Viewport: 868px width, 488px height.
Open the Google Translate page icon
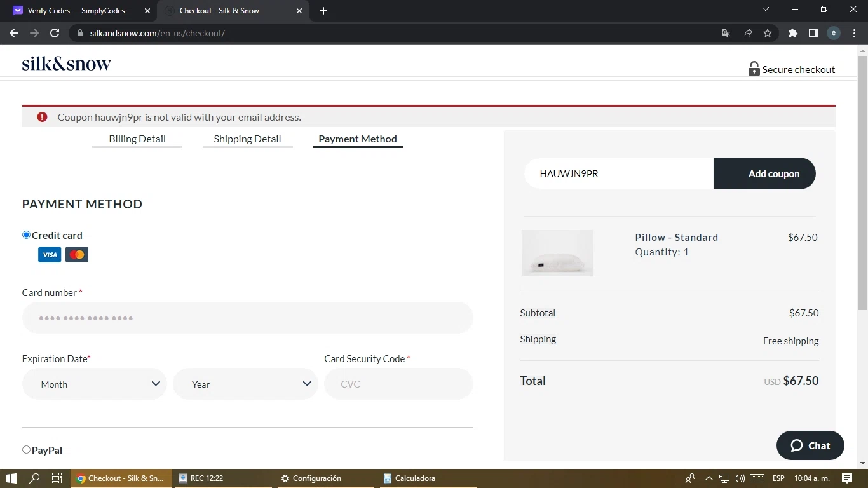(727, 33)
